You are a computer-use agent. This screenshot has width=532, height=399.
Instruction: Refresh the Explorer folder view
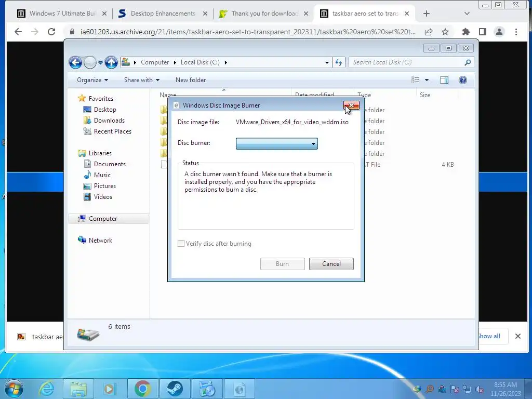click(339, 62)
